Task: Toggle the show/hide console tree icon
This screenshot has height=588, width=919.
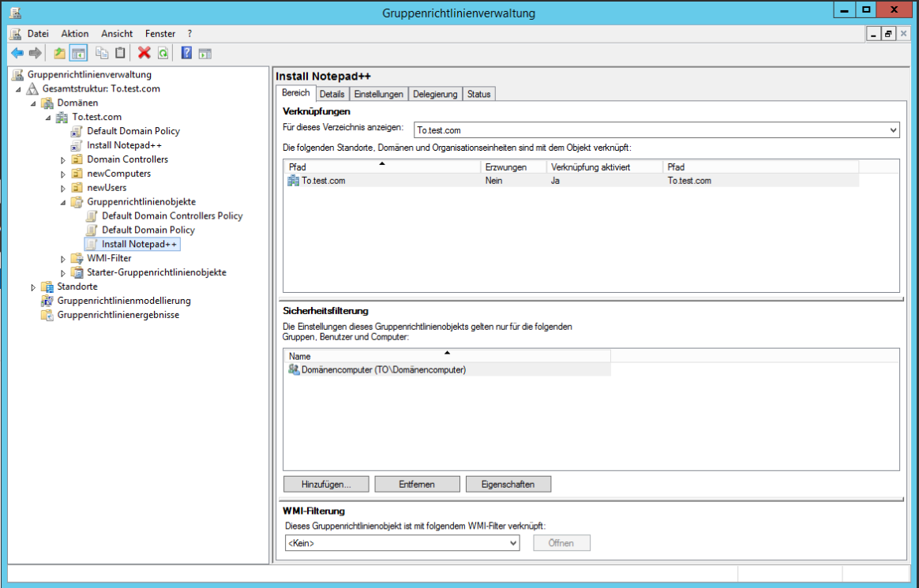Action: (77, 52)
